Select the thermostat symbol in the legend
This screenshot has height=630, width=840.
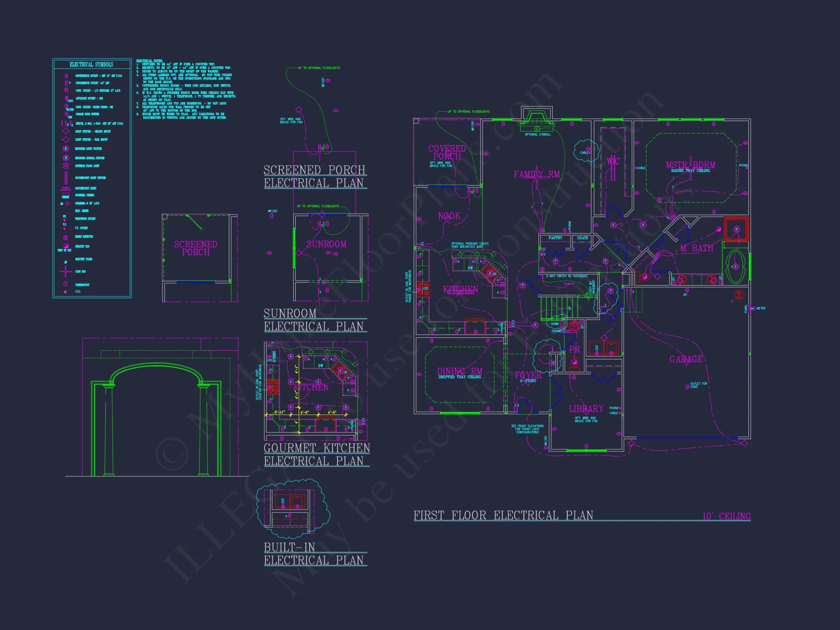65,283
